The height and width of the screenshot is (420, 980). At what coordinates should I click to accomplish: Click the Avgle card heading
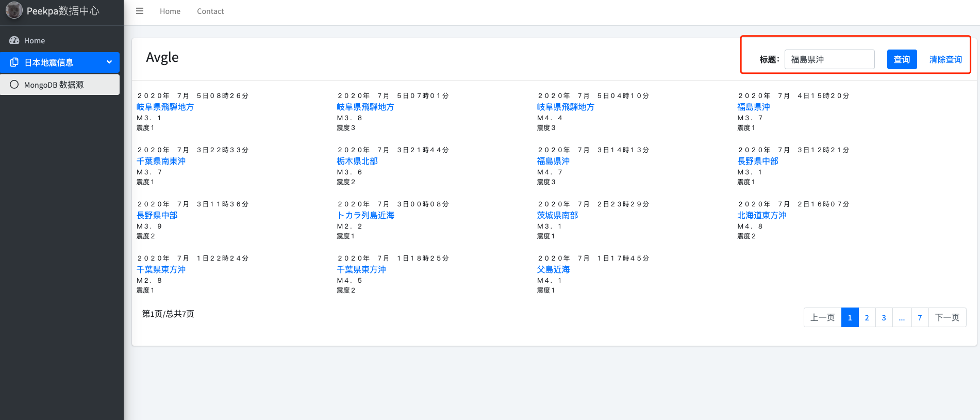click(162, 57)
